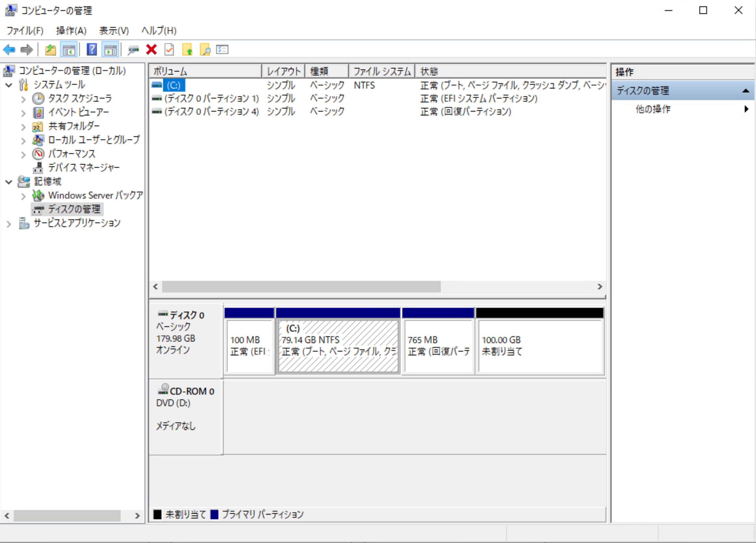Click the Up One Level folder icon
The width and height of the screenshot is (756, 543).
[x=50, y=50]
